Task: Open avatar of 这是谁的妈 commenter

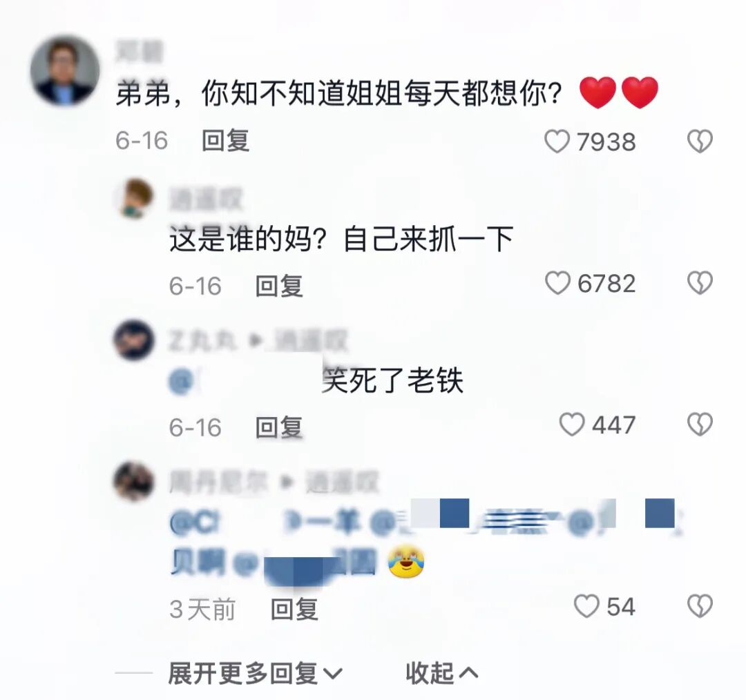Action: (x=134, y=198)
